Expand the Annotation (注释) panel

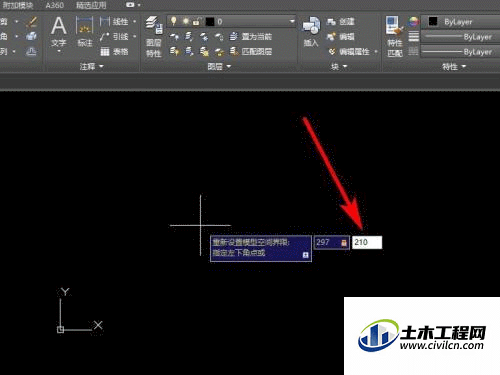click(92, 67)
